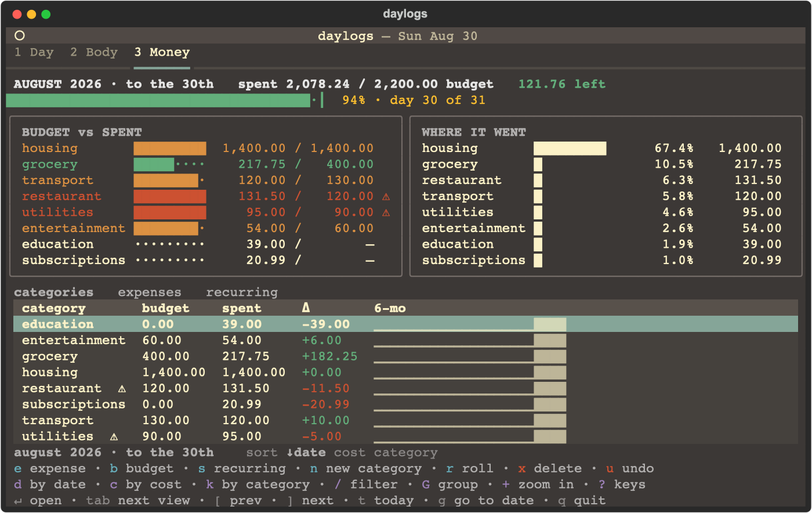Image resolution: width=812 pixels, height=513 pixels.
Task: Click housing bar in Where It Went
Action: 570,149
